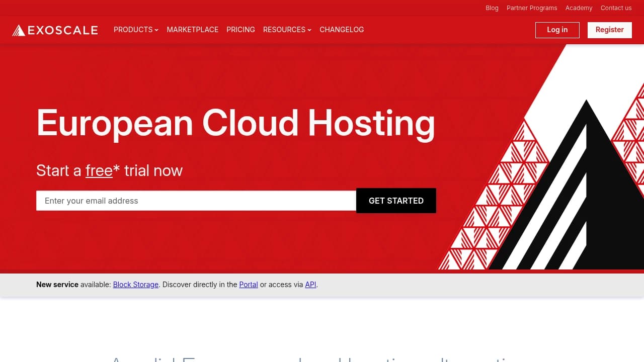
Task: Open the Marketplace page
Action: click(x=193, y=30)
